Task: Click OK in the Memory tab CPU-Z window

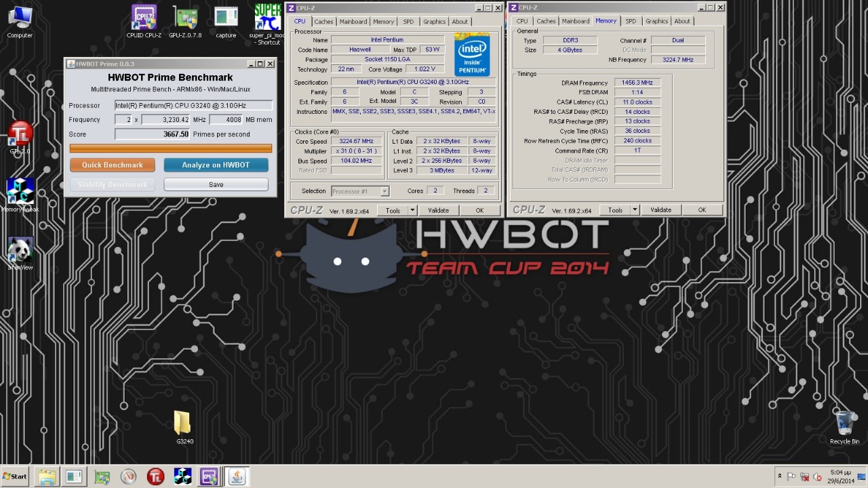Action: 702,210
